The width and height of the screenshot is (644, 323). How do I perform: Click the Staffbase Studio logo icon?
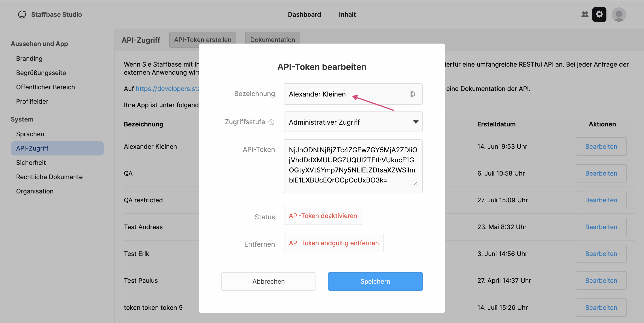[22, 15]
